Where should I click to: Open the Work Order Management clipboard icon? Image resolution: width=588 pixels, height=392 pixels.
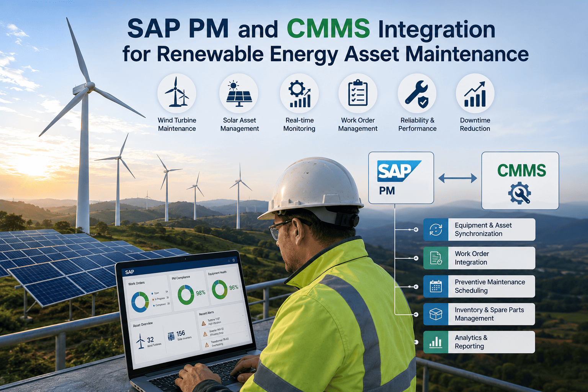pos(358,93)
